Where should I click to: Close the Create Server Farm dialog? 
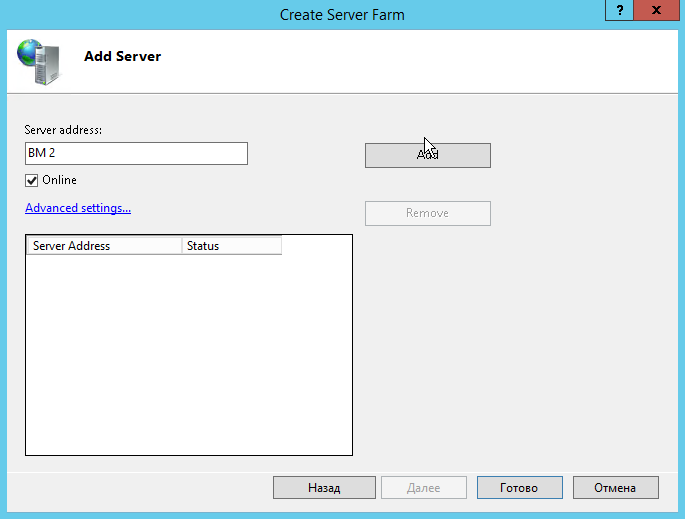[658, 12]
